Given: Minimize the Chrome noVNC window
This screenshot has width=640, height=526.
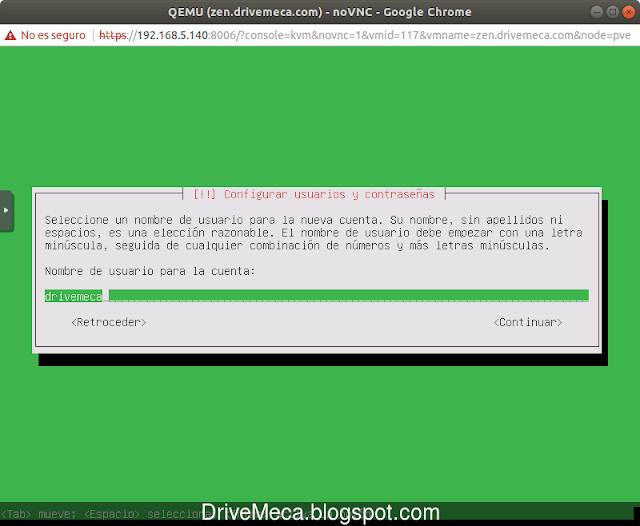Looking at the screenshot, I should [596, 12].
